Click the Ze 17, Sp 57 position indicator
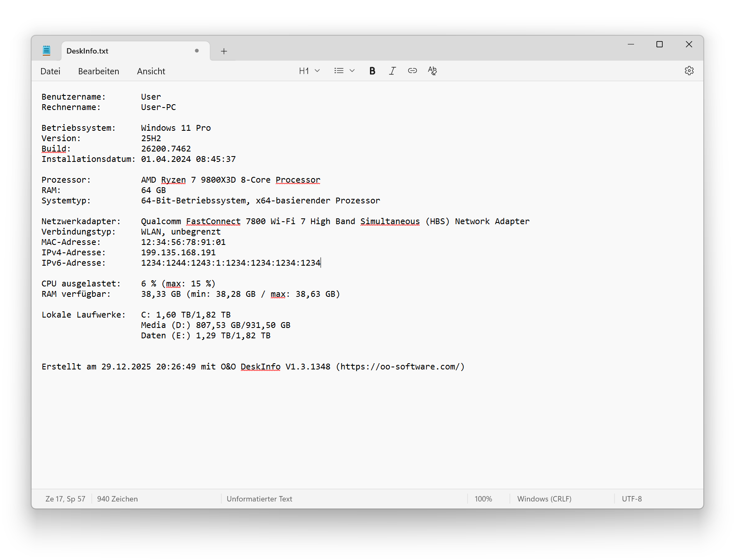Screen dimensions: 737x560 pyautogui.click(x=65, y=499)
